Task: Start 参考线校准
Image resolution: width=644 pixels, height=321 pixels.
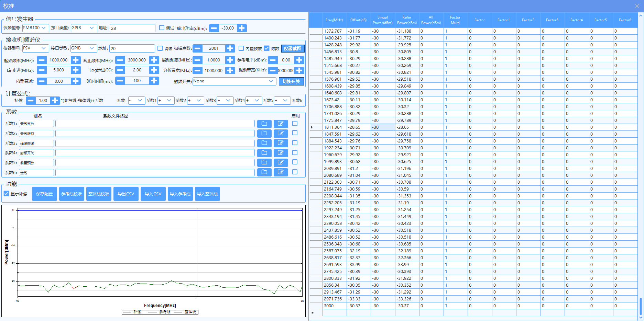Action: [x=72, y=194]
